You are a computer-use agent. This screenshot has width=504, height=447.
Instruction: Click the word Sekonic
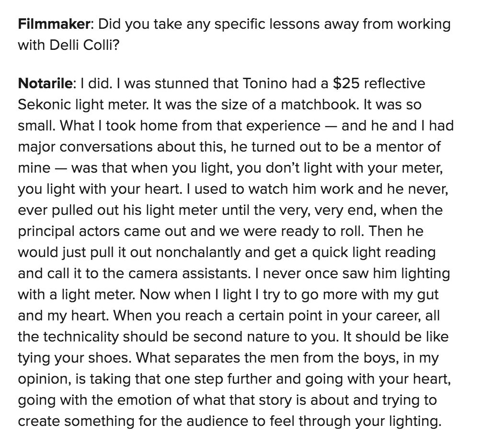(43, 105)
